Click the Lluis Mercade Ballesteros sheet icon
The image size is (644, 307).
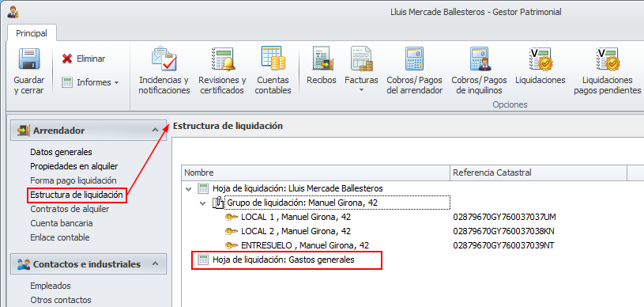(203, 188)
